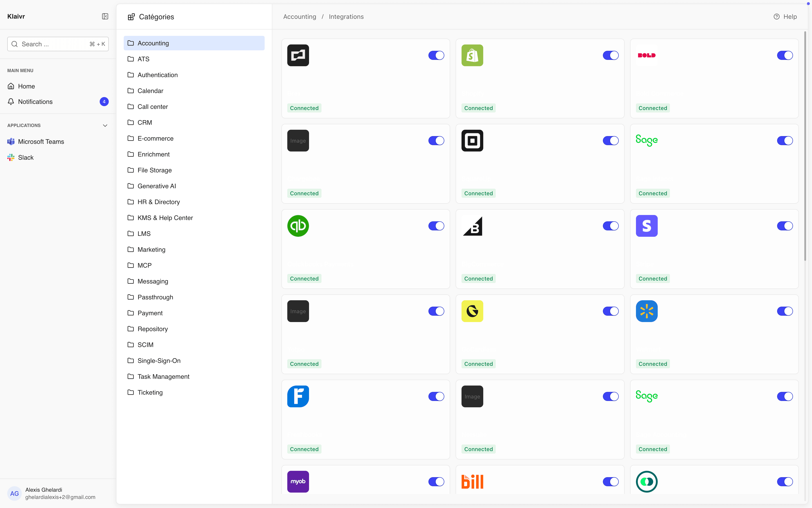Switch off the Stripe integration toggle

(x=785, y=226)
